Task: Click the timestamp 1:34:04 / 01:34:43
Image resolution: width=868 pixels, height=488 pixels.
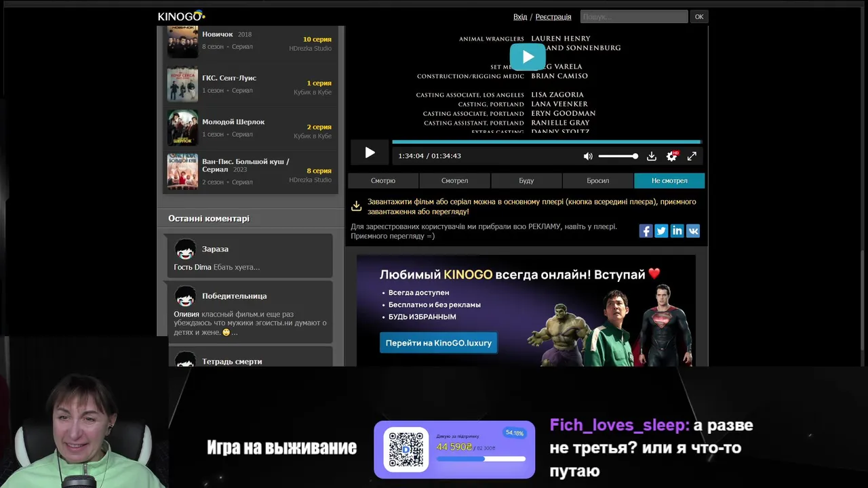Action: tap(430, 156)
